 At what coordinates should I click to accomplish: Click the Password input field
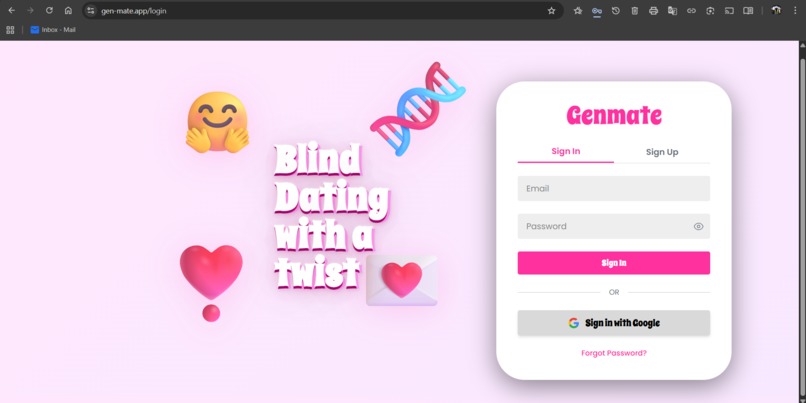pyautogui.click(x=614, y=226)
